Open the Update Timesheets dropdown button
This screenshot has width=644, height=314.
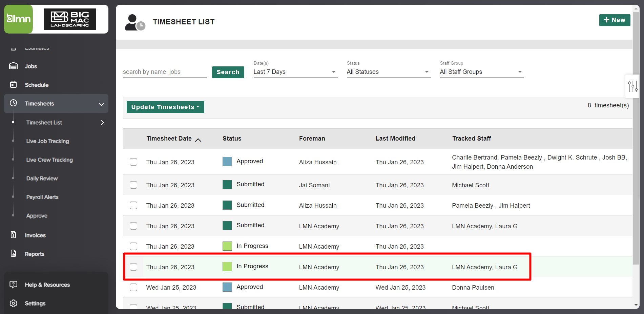point(165,107)
